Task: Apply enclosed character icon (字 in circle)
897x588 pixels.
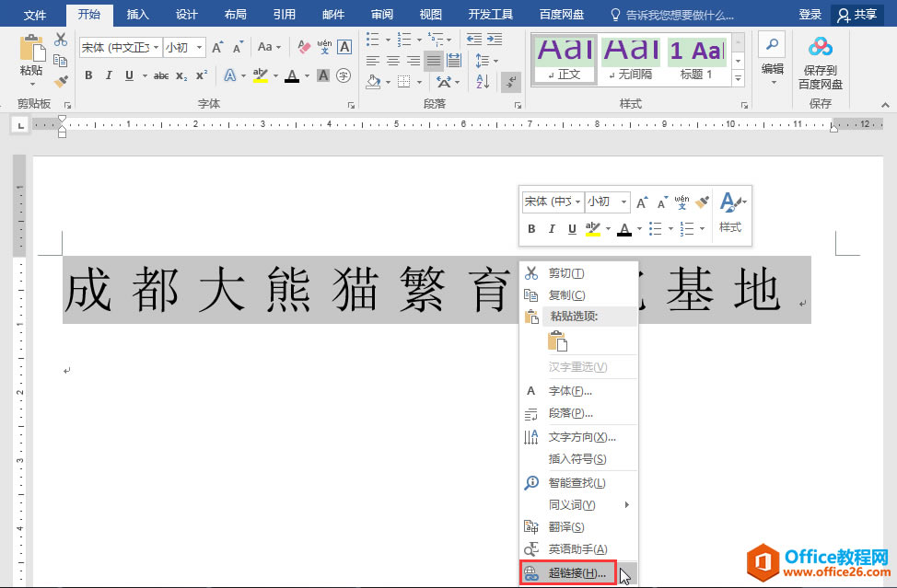Action: point(344,75)
